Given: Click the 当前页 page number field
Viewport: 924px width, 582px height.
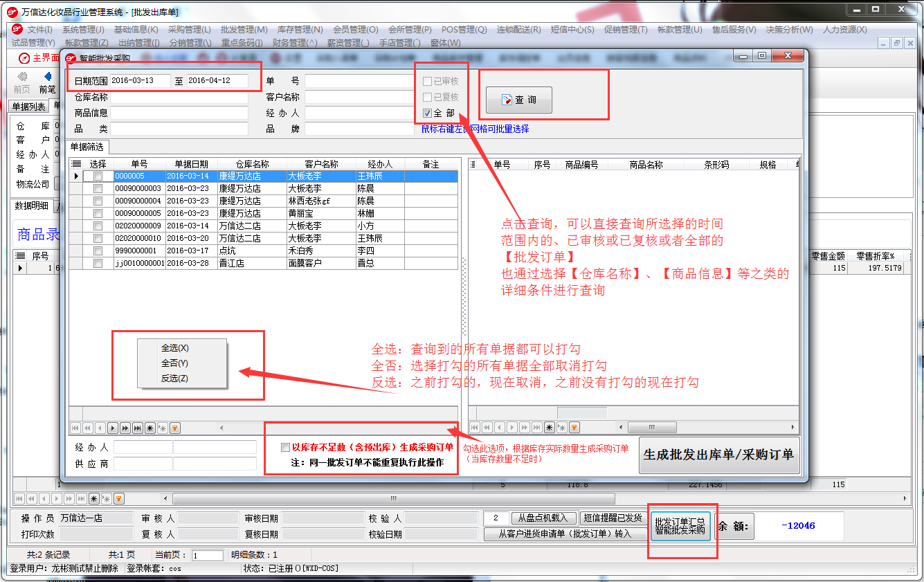Looking at the screenshot, I should 207,556.
